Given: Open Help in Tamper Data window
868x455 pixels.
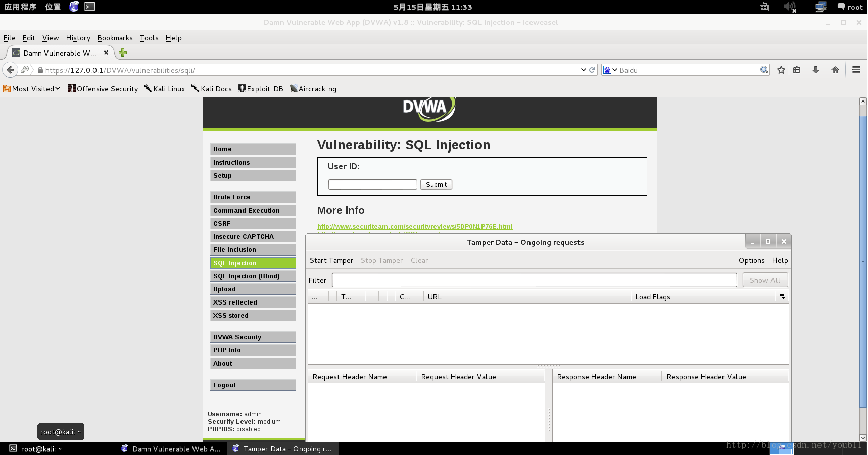Looking at the screenshot, I should [780, 260].
